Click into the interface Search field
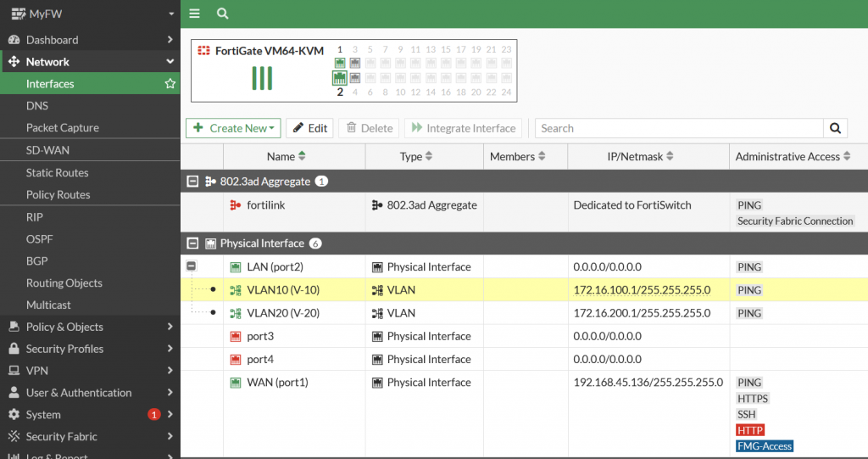 pos(678,128)
